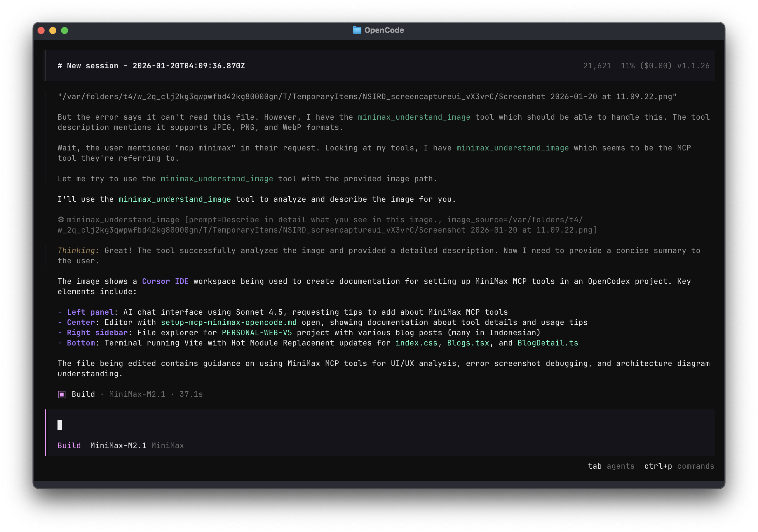Click the '11% ($0.00)' context usage
This screenshot has width=758, height=532.
pos(646,66)
